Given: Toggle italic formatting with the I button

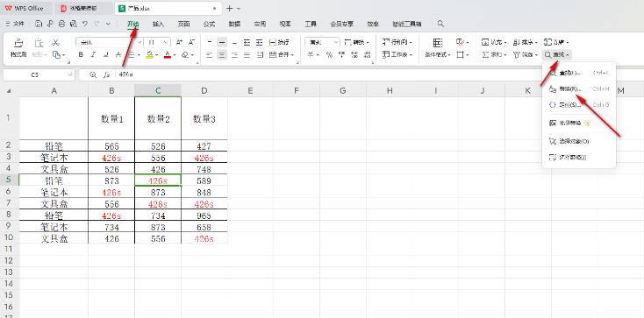Looking at the screenshot, I should [93, 54].
